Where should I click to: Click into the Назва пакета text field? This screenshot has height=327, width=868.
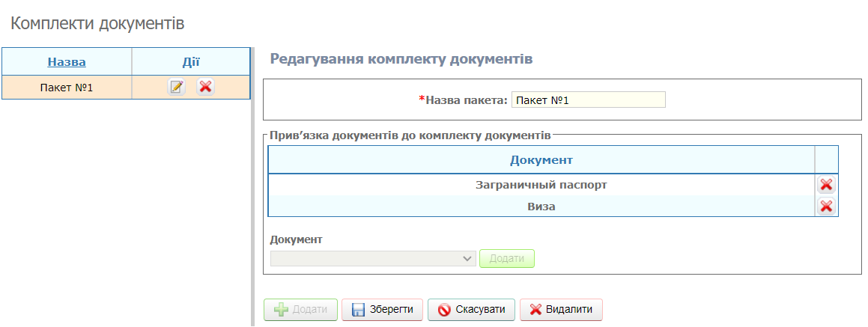588,100
